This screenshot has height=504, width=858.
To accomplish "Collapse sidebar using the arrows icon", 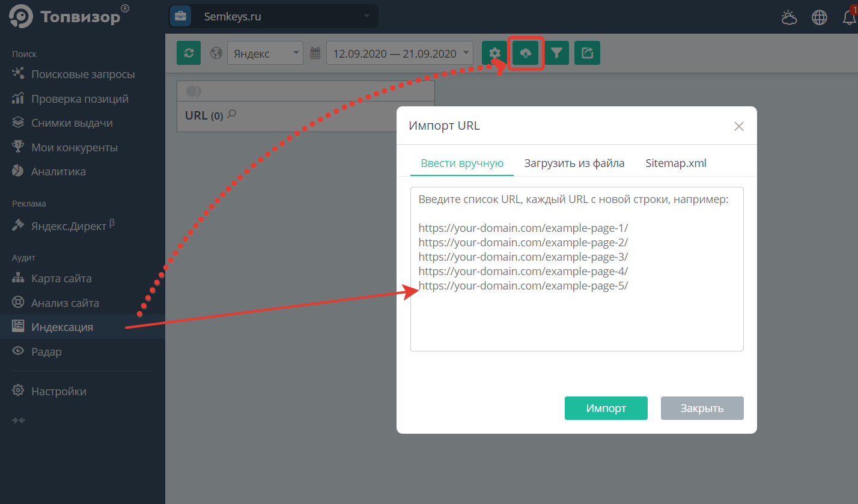I will pos(19,420).
